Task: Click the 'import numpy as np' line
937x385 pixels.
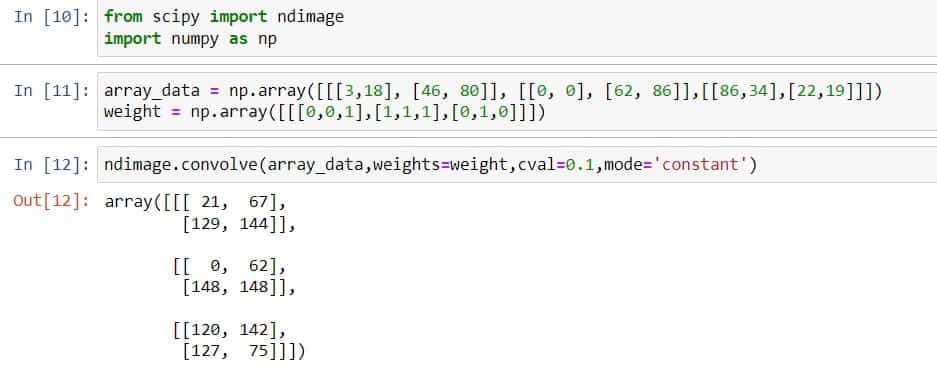Action: click(190, 39)
